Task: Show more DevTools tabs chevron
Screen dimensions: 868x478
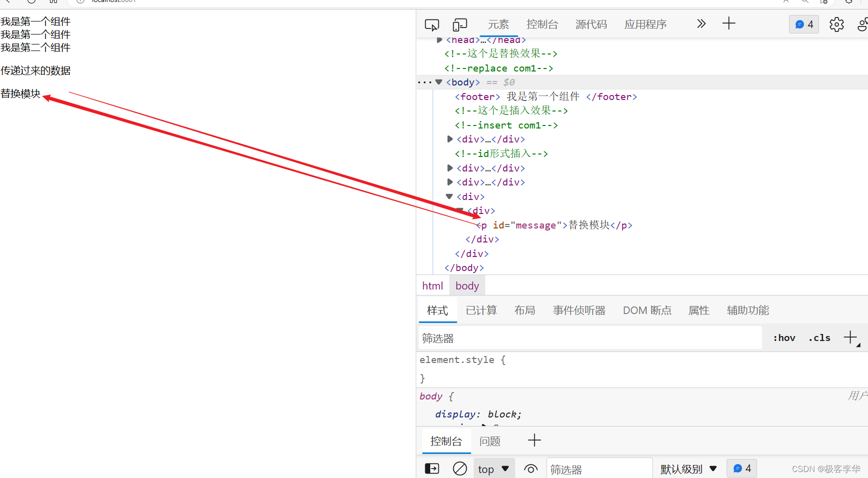Action: click(x=701, y=23)
